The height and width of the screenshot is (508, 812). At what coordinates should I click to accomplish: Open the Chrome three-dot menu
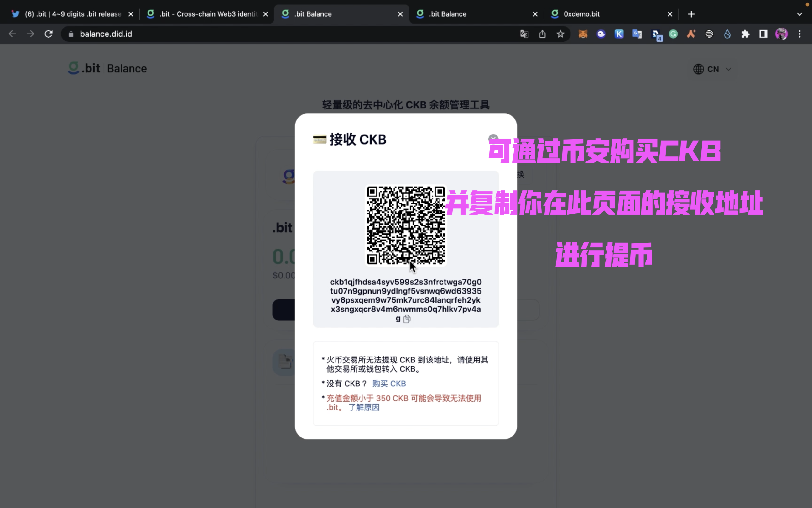[x=799, y=34]
